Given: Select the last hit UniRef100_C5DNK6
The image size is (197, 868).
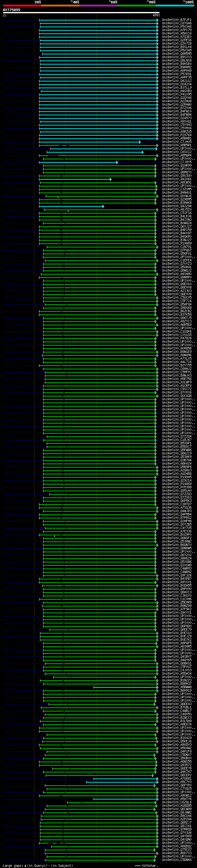Looking at the screenshot, I should (176, 860).
